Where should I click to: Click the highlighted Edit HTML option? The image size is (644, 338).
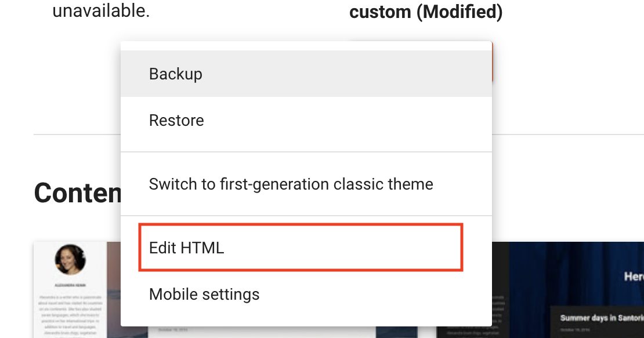[186, 247]
